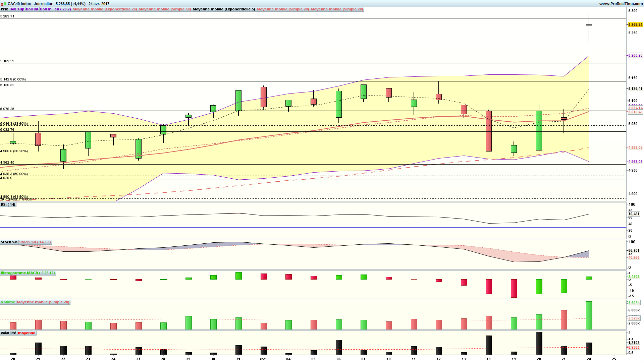
Task: Select "Moyenne mobile (Exponentielle 5)" legend entry
Action: (223, 9)
